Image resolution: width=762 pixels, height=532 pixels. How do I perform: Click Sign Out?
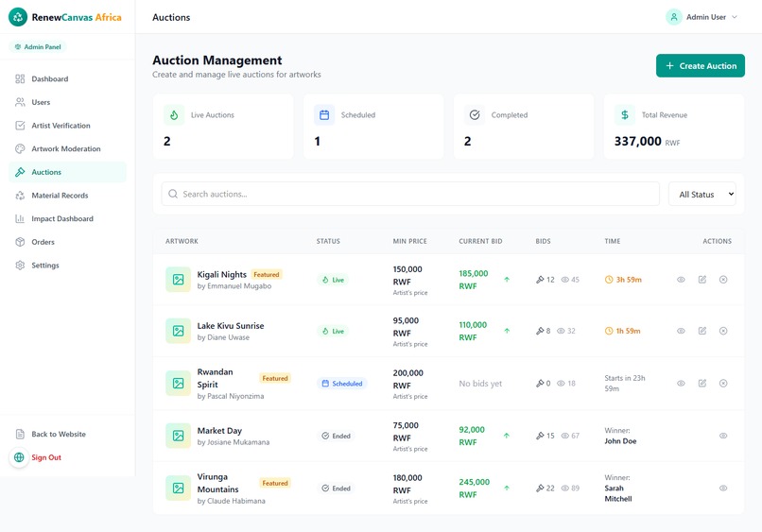(46, 457)
